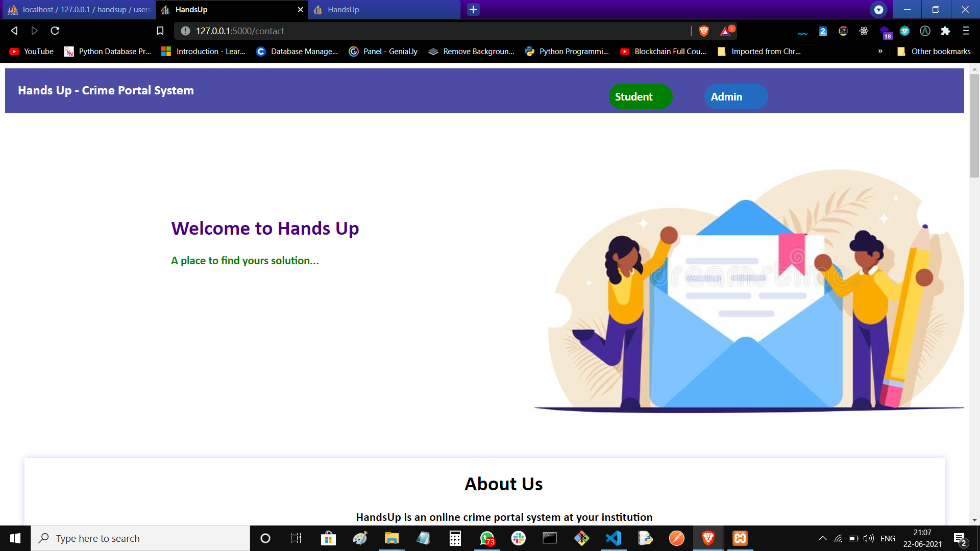Open XAMPP control panel from taskbar
The width and height of the screenshot is (980, 551).
740,538
